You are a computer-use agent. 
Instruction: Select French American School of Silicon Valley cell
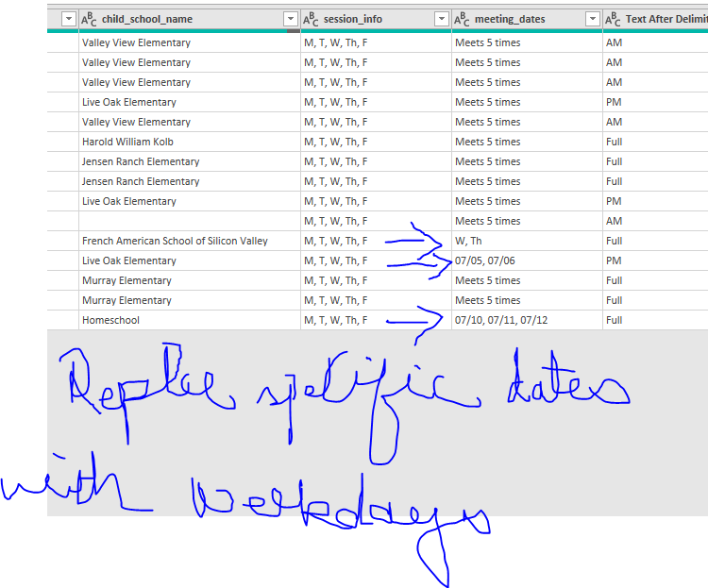190,242
